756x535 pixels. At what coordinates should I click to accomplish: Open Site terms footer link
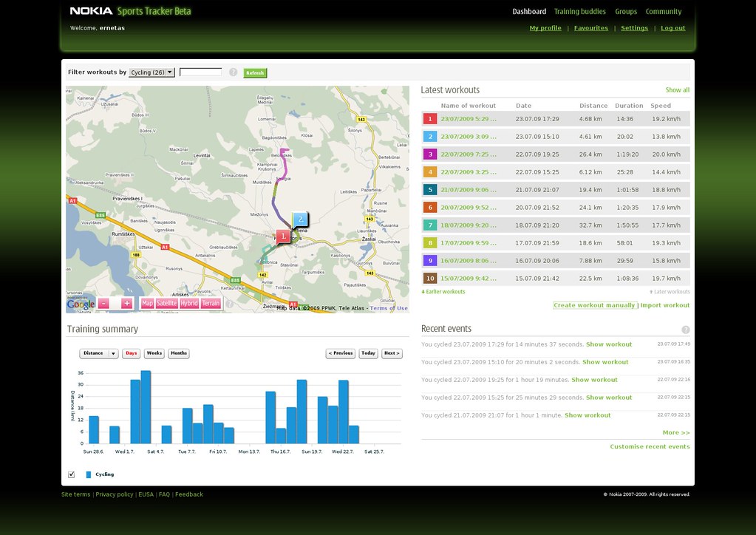[75, 494]
